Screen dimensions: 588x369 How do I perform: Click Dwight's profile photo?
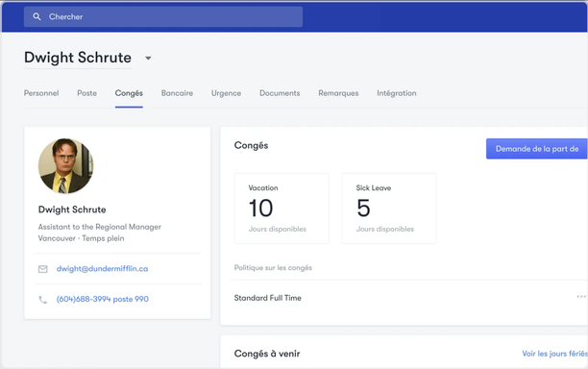[x=65, y=166]
